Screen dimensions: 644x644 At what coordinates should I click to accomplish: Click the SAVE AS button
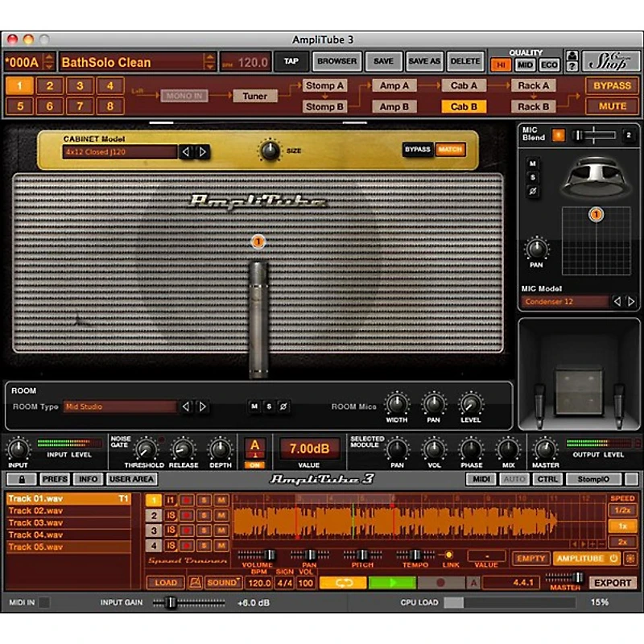(424, 61)
